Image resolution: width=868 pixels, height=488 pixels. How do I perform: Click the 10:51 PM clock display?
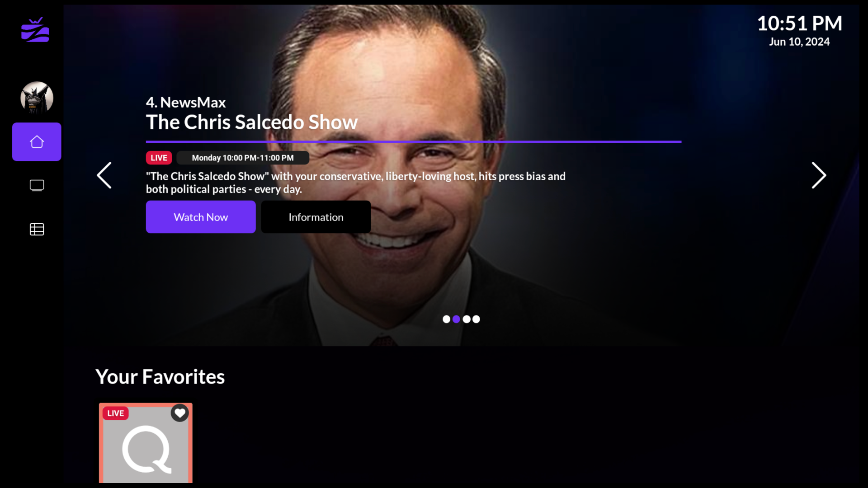click(x=799, y=23)
